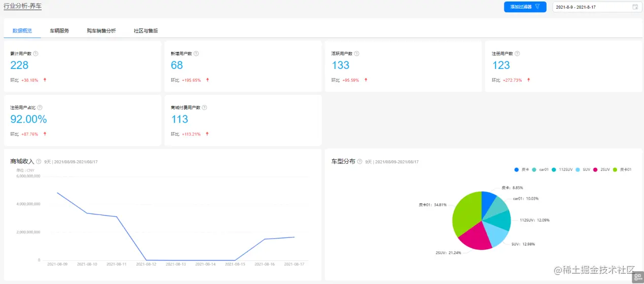The width and height of the screenshot is (644, 284).
Task: Click the 2021-08-17 x-axis label
Action: (294, 264)
